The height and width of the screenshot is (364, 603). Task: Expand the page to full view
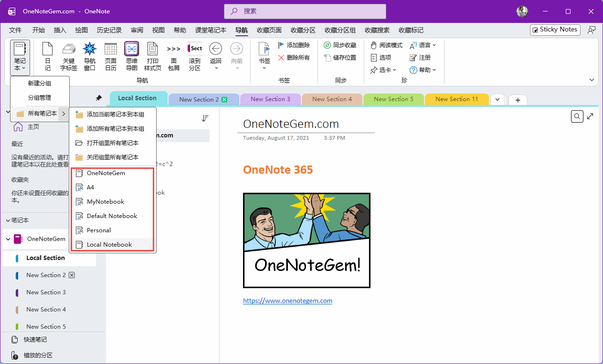pyautogui.click(x=591, y=116)
